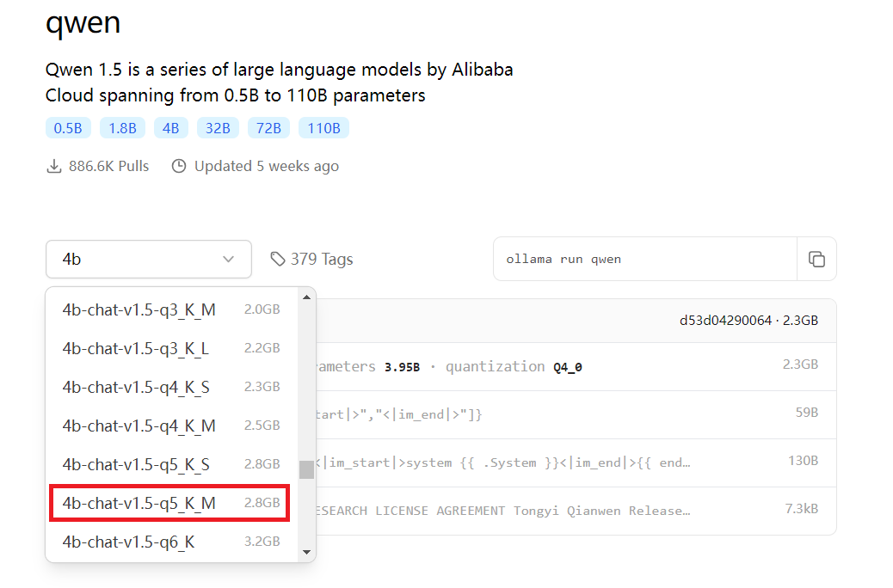
Task: Choose 4b-chat-v1.5-q4_K_S from the list
Action: 171,387
